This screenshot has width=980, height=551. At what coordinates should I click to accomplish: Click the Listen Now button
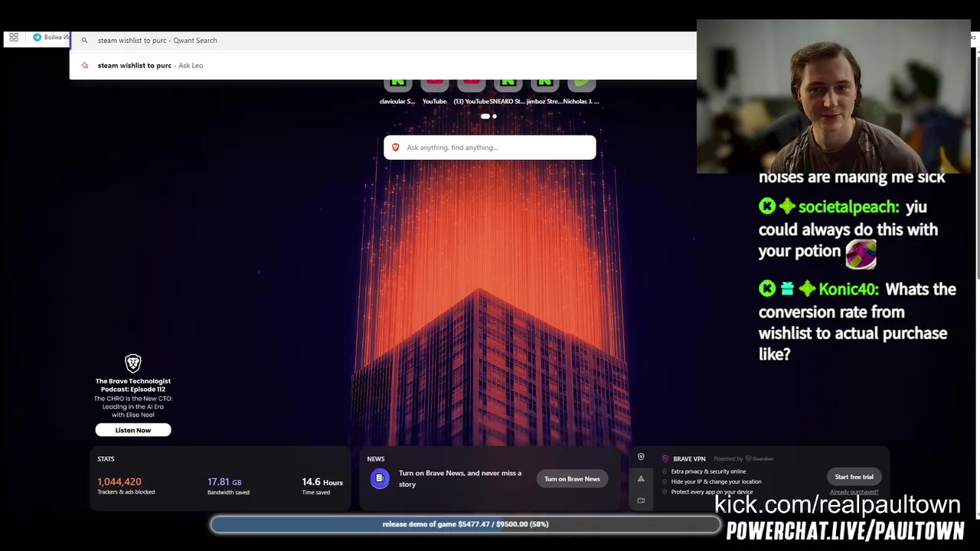click(x=133, y=430)
